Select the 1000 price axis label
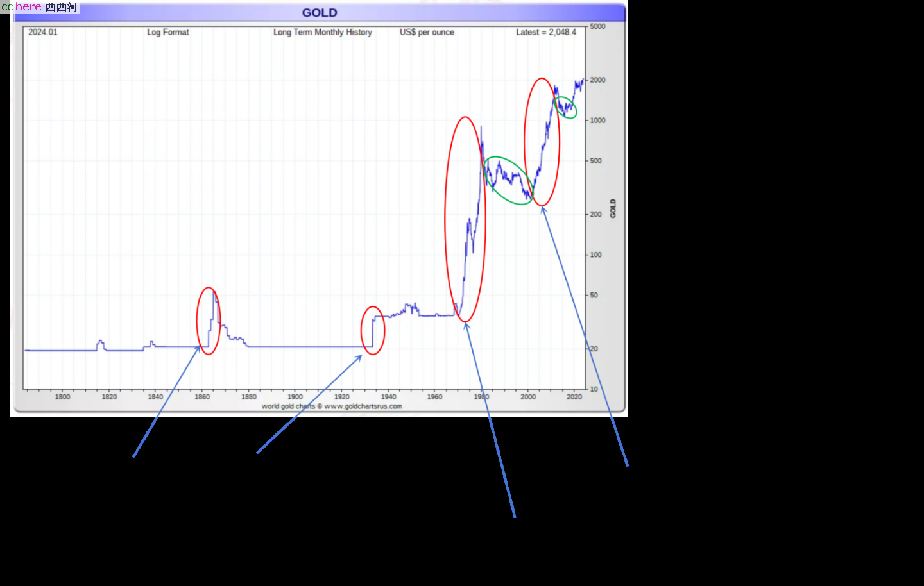This screenshot has height=586, width=924. tap(597, 121)
